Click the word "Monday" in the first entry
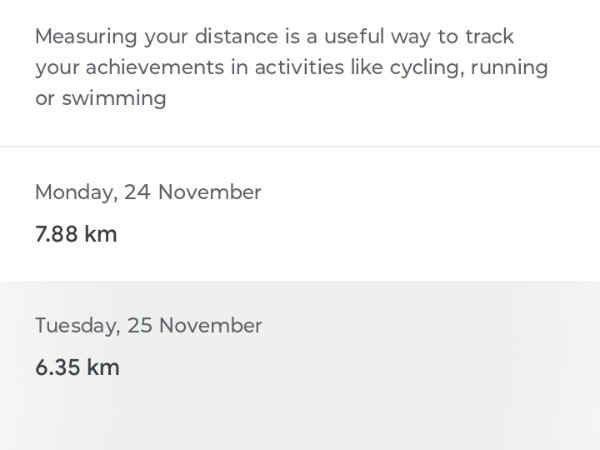600x450 pixels. (x=73, y=192)
